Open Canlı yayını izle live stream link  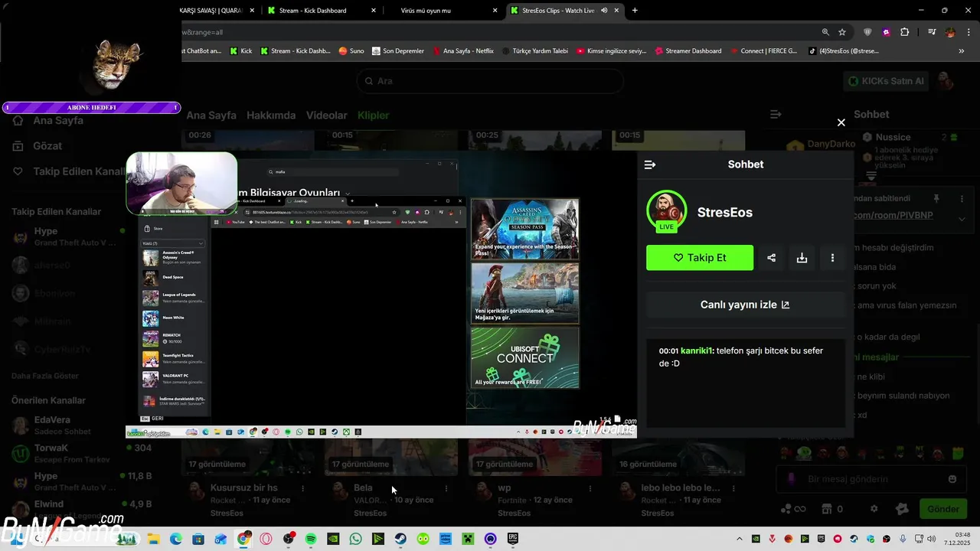[x=746, y=305]
